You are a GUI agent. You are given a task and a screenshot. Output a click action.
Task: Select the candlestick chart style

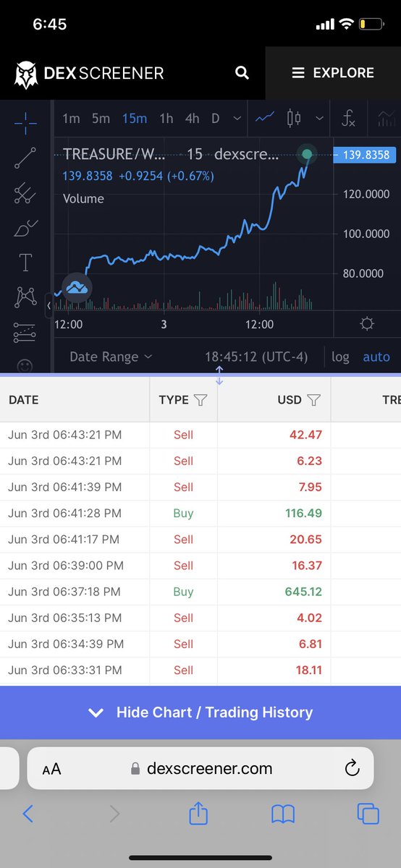pyautogui.click(x=294, y=118)
